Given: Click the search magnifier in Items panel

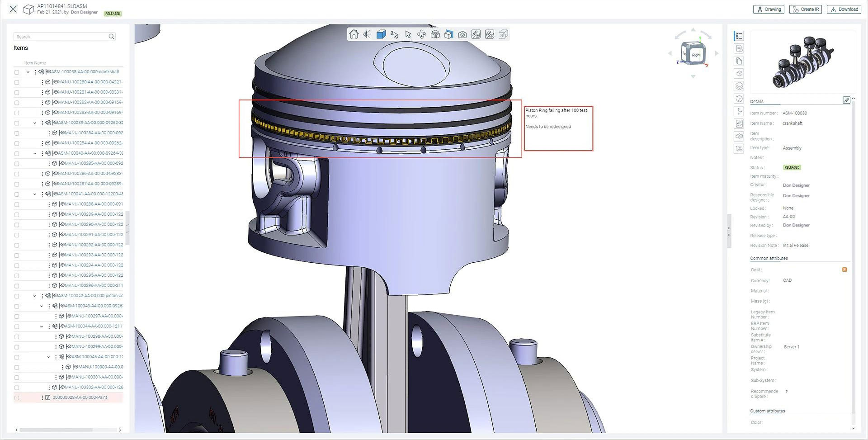Looking at the screenshot, I should tap(111, 37).
